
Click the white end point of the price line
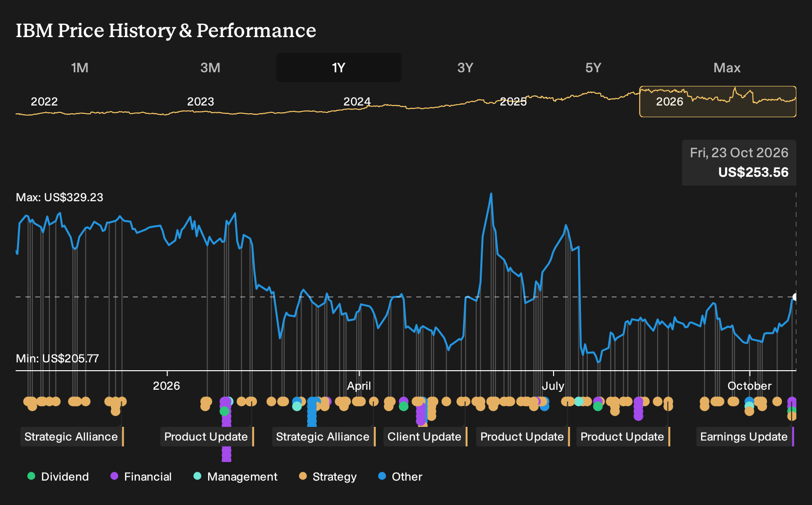pos(795,297)
